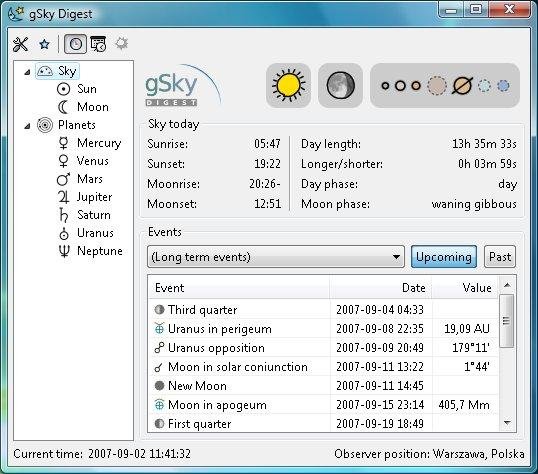Viewport: 538px width, 474px height.
Task: Collapse the Sky tree node
Action: tap(27, 72)
